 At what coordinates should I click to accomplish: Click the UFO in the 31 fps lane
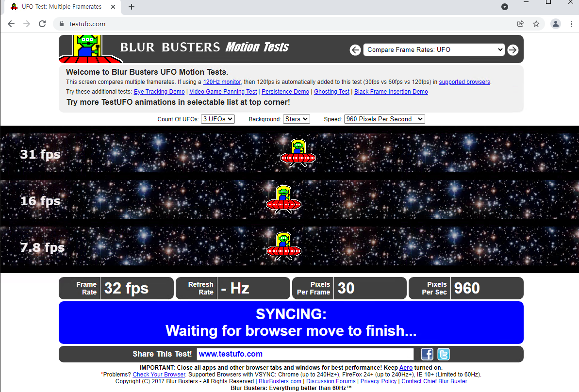coord(298,153)
